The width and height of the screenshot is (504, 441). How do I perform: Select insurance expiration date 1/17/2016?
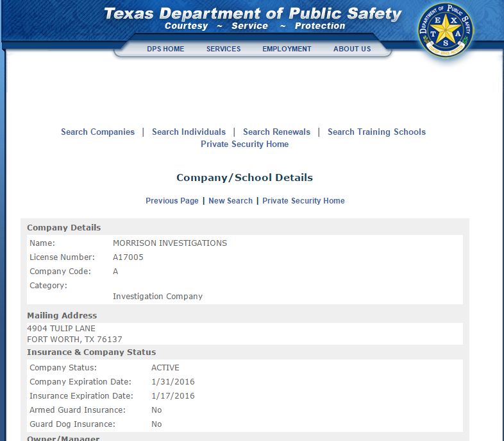(173, 396)
